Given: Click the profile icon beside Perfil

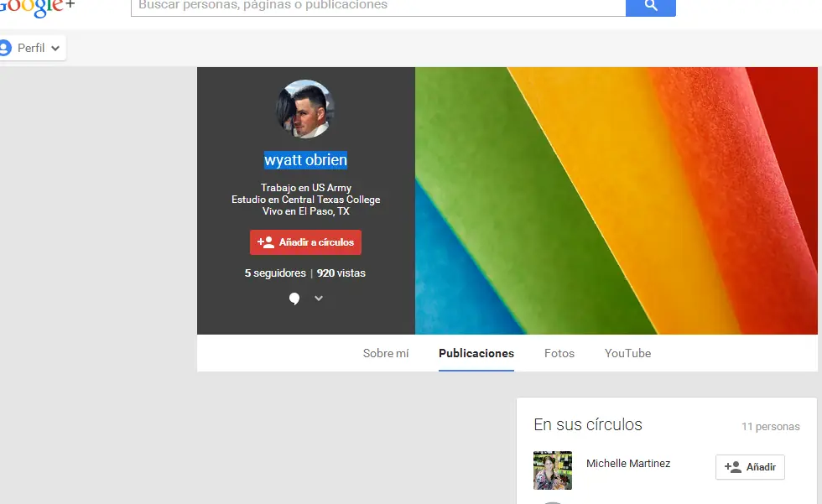Looking at the screenshot, I should tap(5, 48).
